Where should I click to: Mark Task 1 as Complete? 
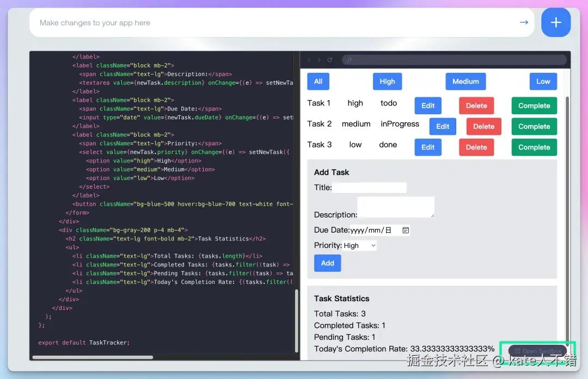point(534,105)
